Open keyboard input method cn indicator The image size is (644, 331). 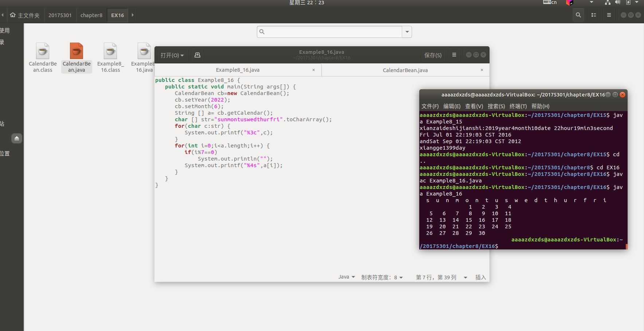click(550, 2)
